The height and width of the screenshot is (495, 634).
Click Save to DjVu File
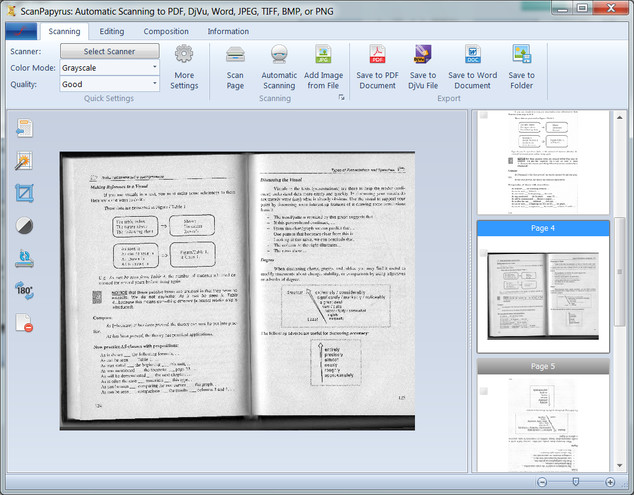coord(422,66)
